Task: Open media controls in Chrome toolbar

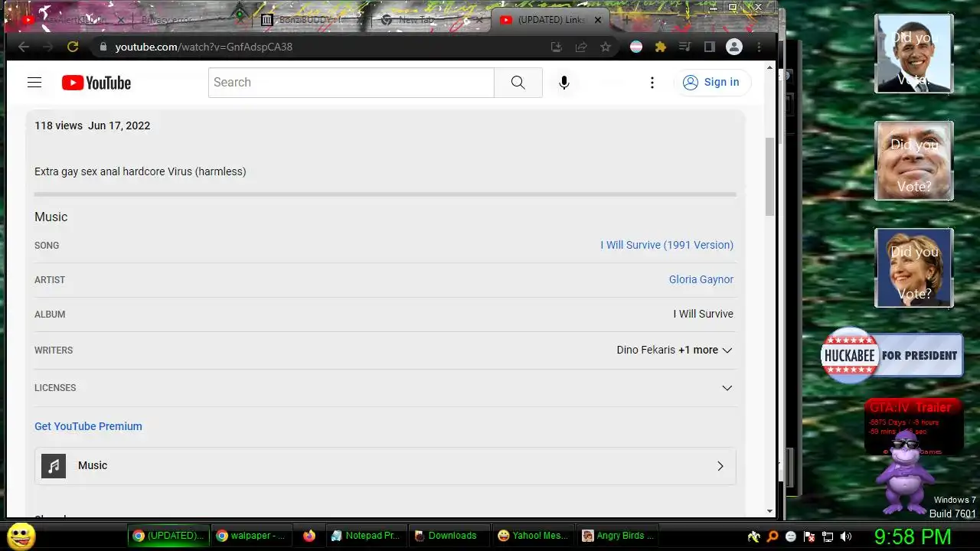Action: (685, 47)
